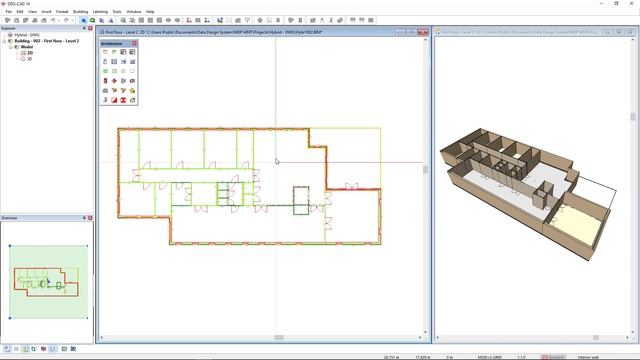Click the 'Interior wall' status bar text
This screenshot has height=360, width=640.
click(588, 357)
